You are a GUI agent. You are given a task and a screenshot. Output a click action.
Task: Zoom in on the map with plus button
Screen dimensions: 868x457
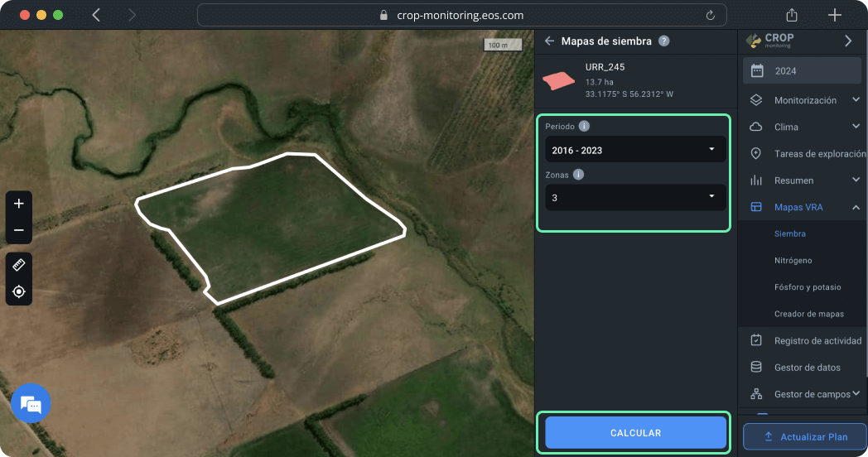click(x=19, y=204)
